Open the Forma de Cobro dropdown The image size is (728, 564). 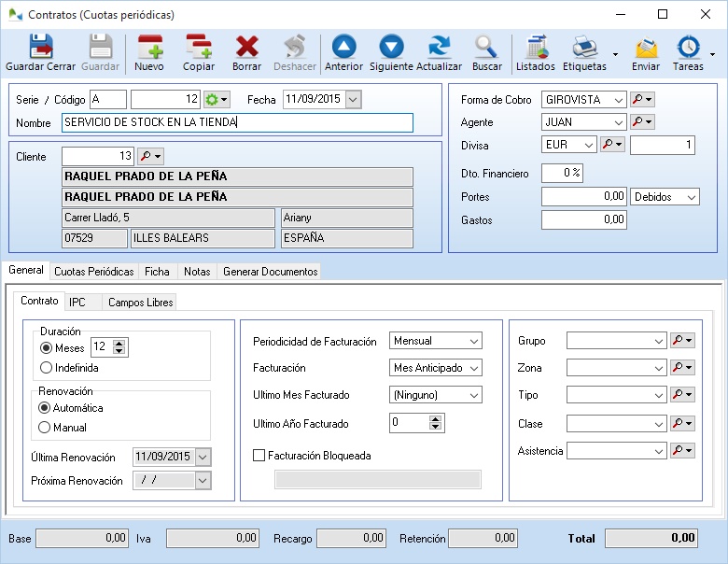(x=618, y=100)
